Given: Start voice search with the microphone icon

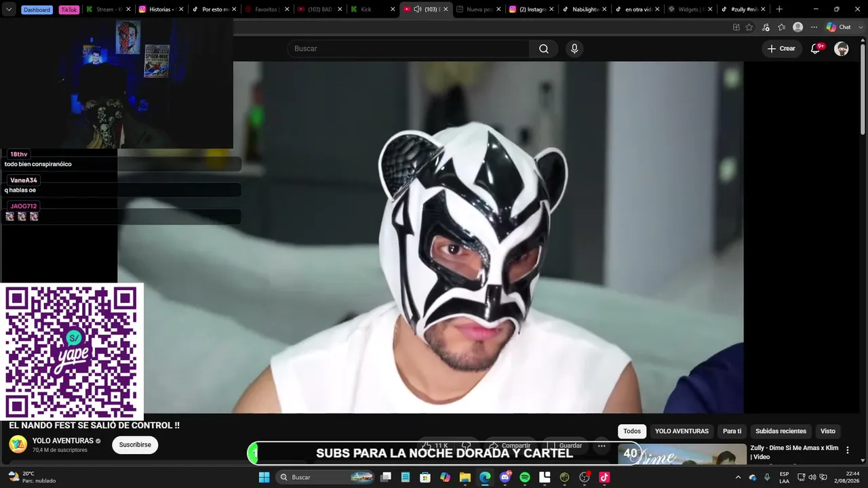Looking at the screenshot, I should point(574,49).
